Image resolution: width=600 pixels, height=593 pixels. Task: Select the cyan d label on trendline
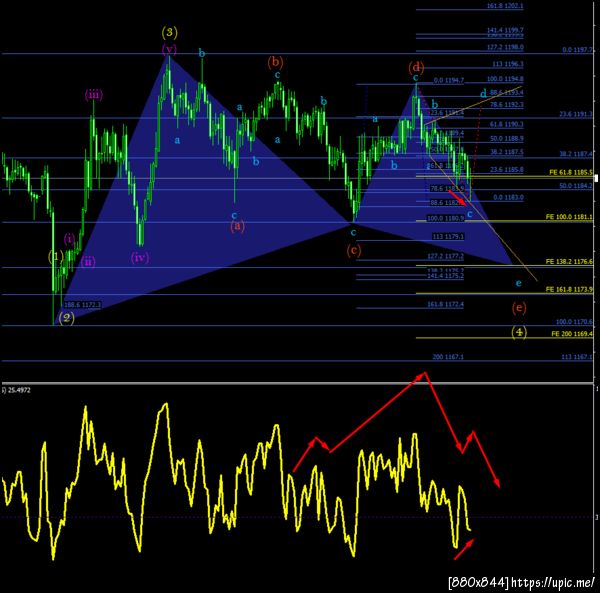click(483, 93)
